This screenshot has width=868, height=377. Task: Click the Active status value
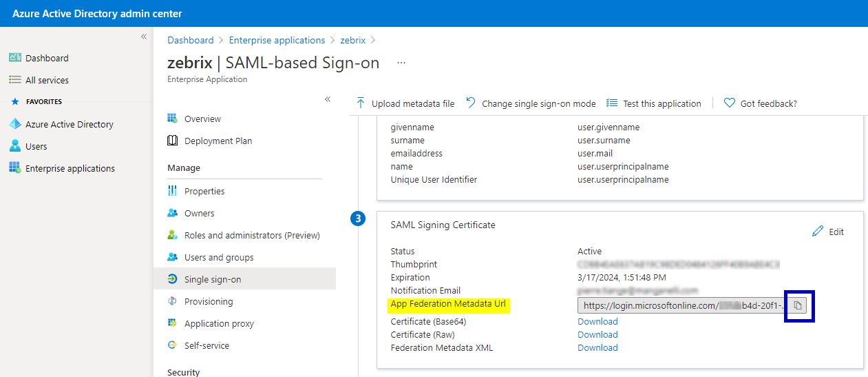pos(589,251)
